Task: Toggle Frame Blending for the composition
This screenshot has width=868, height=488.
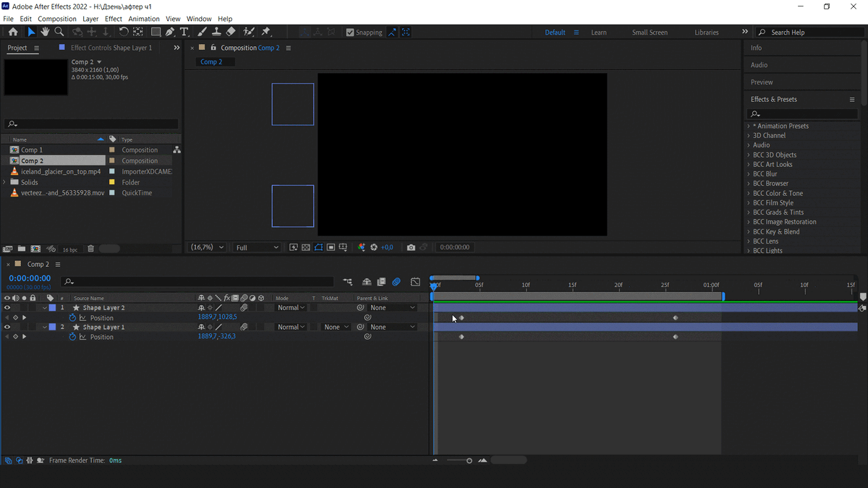Action: (x=381, y=282)
